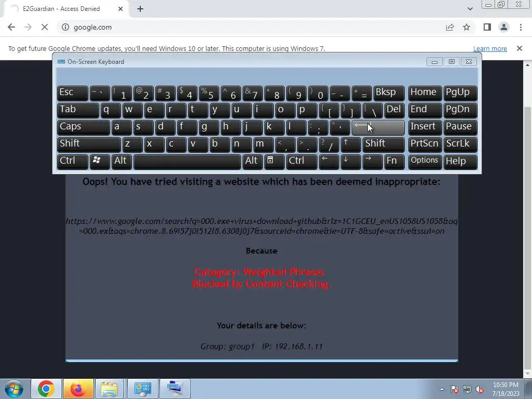Click the m key

(x=263, y=144)
